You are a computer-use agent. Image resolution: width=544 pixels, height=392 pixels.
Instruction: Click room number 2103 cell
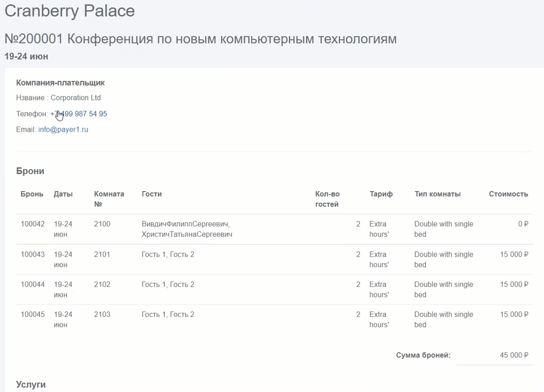pyautogui.click(x=102, y=314)
